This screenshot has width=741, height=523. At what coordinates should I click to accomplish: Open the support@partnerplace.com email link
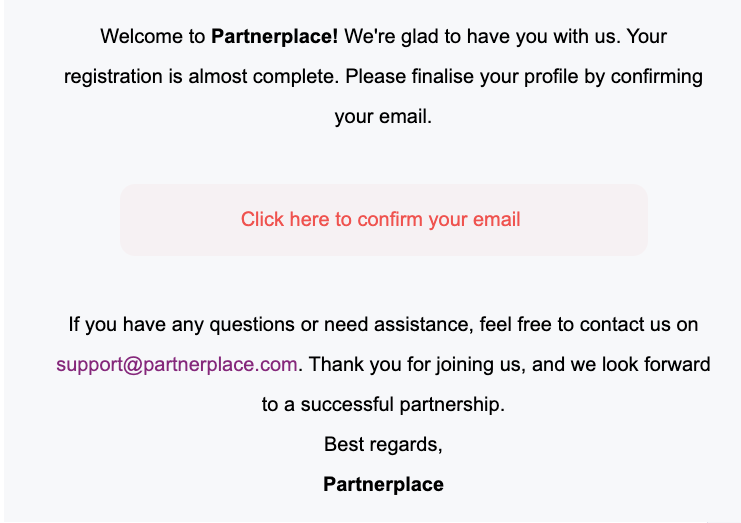point(177,365)
